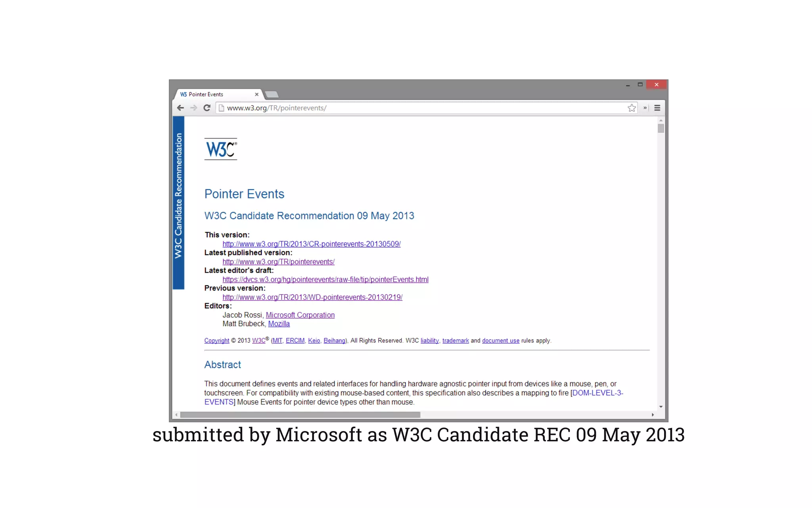812x508 pixels.
Task: Open the document use link
Action: (x=500, y=341)
